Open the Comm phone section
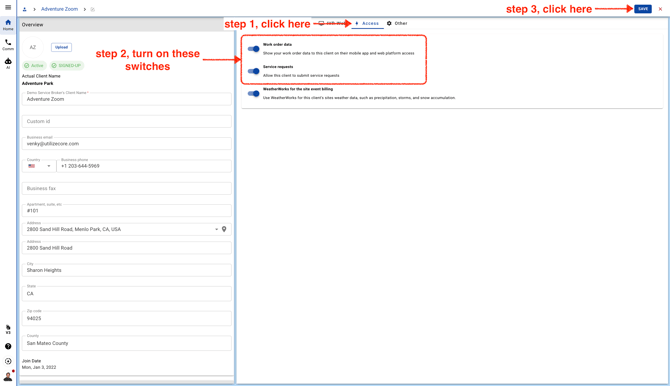The height and width of the screenshot is (386, 670). tap(8, 44)
